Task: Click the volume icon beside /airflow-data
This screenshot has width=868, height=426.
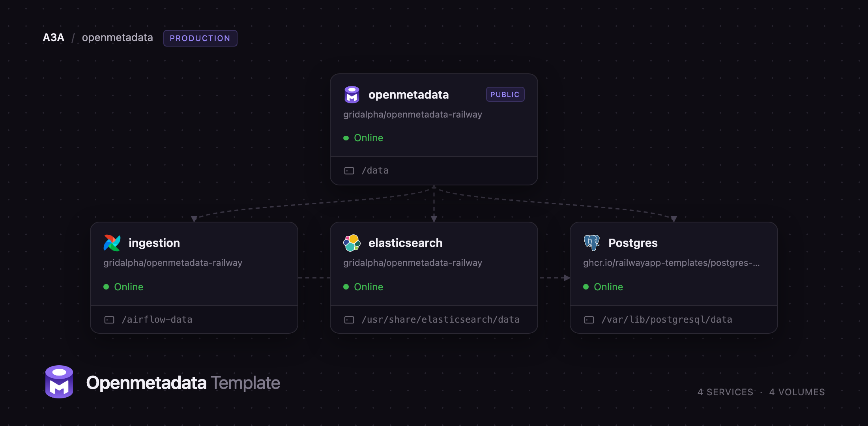Action: [x=109, y=320]
